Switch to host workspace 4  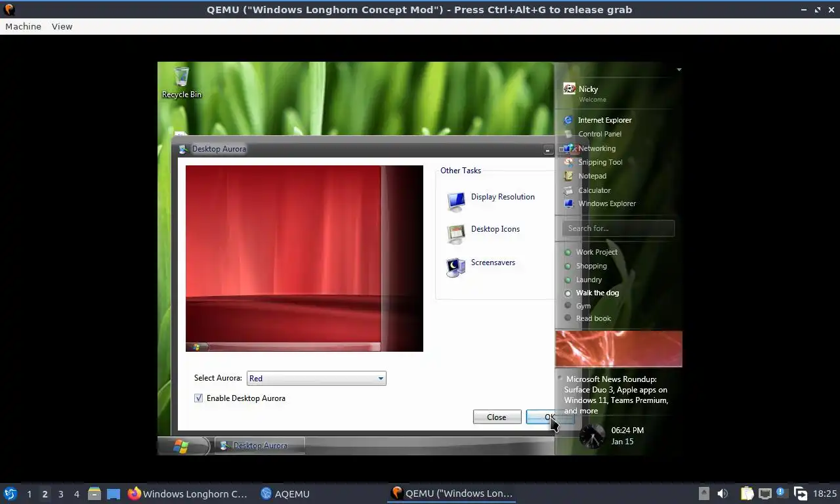76,493
